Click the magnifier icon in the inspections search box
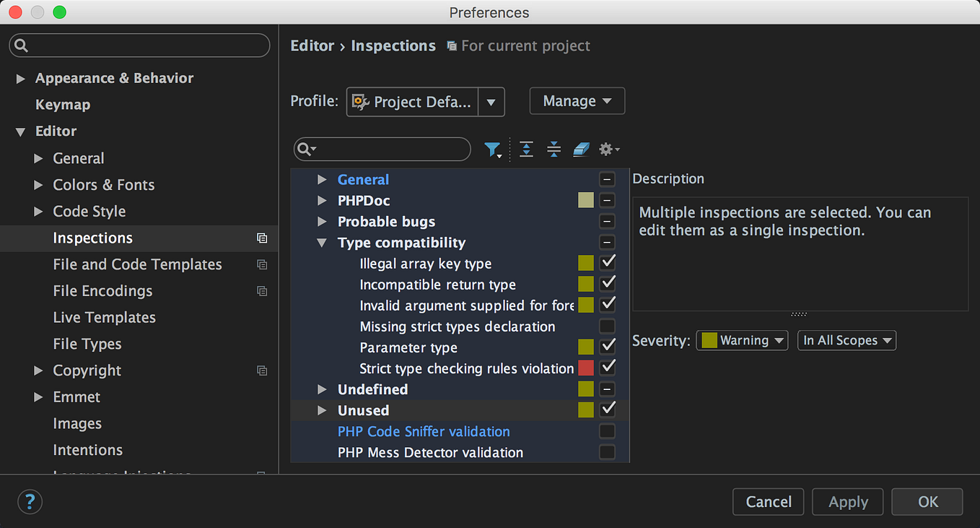 [305, 149]
